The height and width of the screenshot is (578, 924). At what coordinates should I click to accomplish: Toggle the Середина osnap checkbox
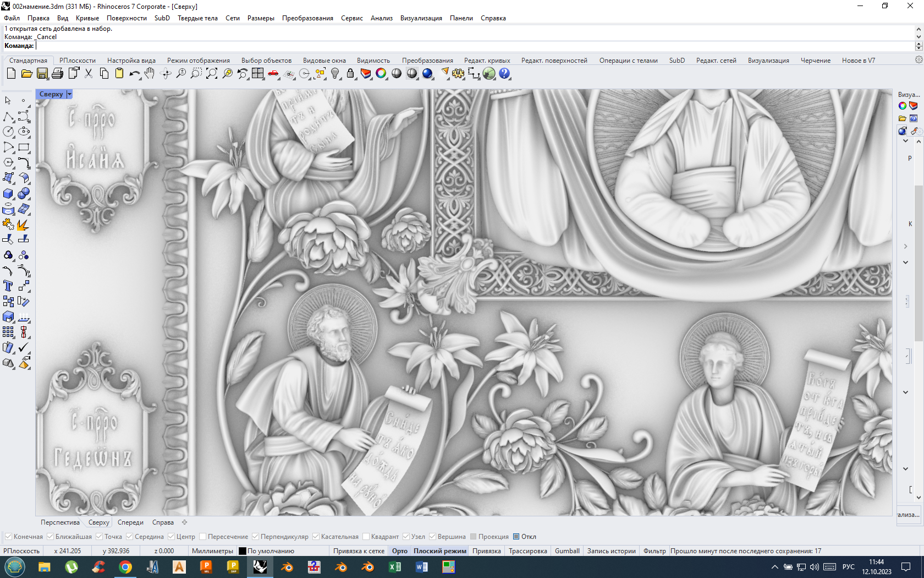click(129, 537)
